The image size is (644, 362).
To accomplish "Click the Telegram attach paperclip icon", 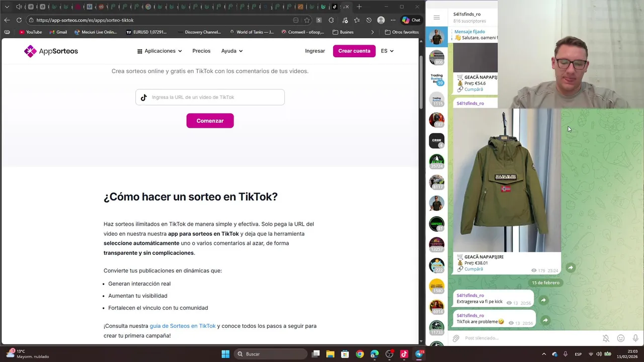I will 456,338.
